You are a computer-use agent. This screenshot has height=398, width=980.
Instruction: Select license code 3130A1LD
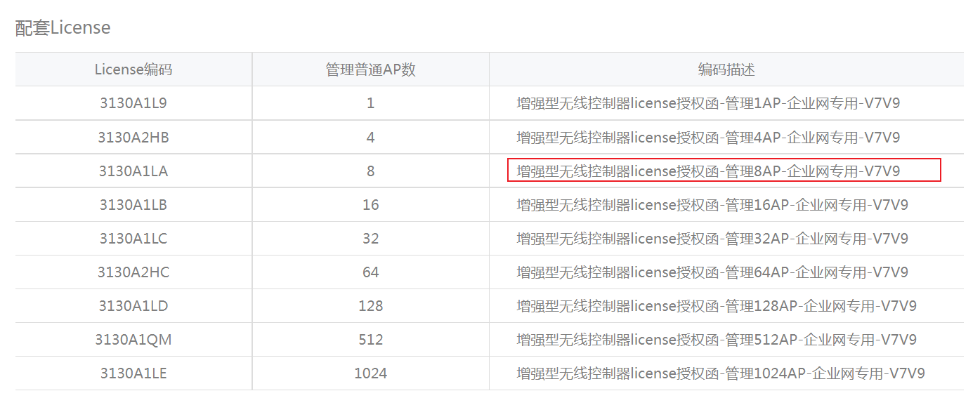133,306
